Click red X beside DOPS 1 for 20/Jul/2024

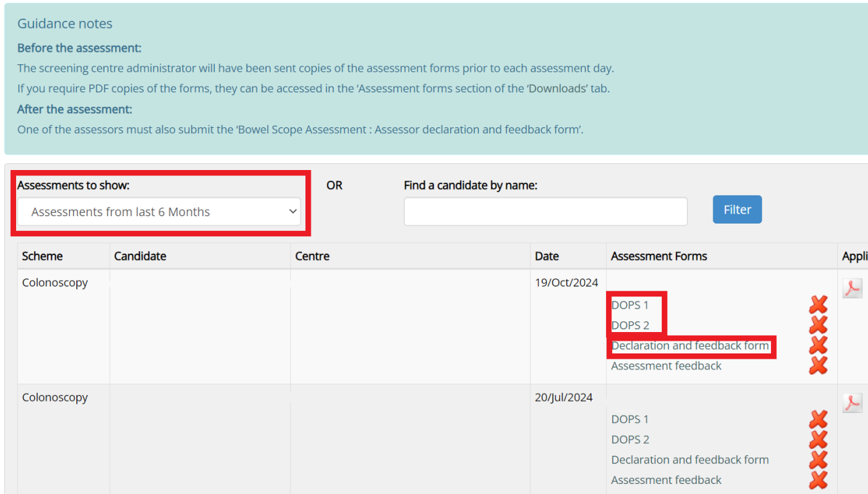click(818, 420)
